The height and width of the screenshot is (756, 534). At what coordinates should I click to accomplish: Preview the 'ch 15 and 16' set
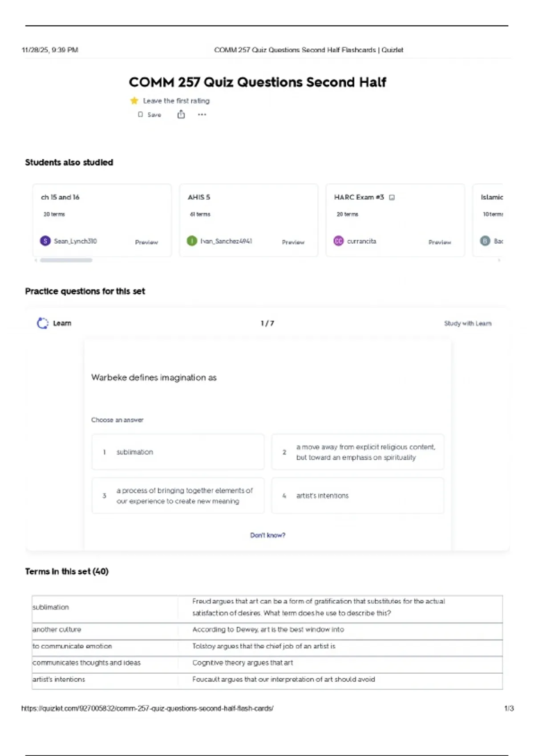[x=146, y=242]
